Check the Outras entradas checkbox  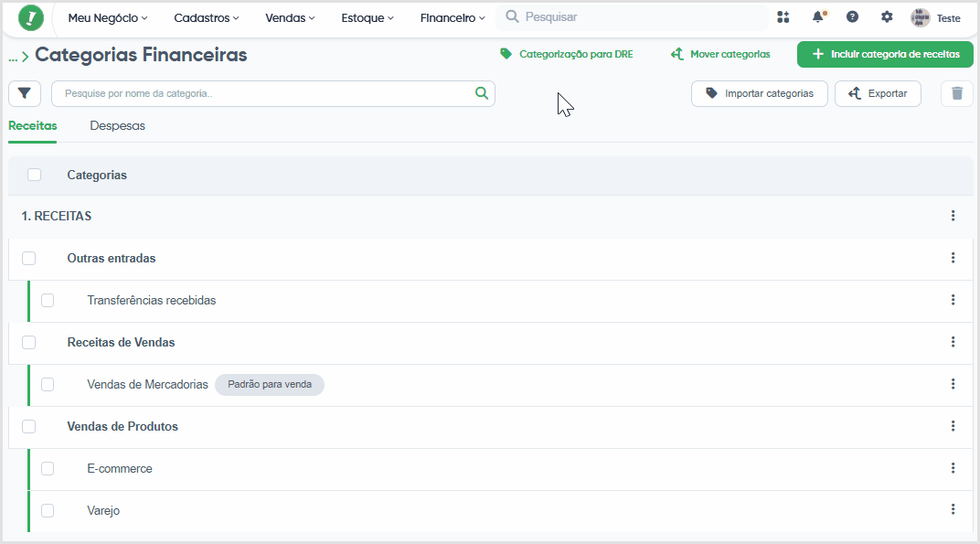click(x=28, y=258)
